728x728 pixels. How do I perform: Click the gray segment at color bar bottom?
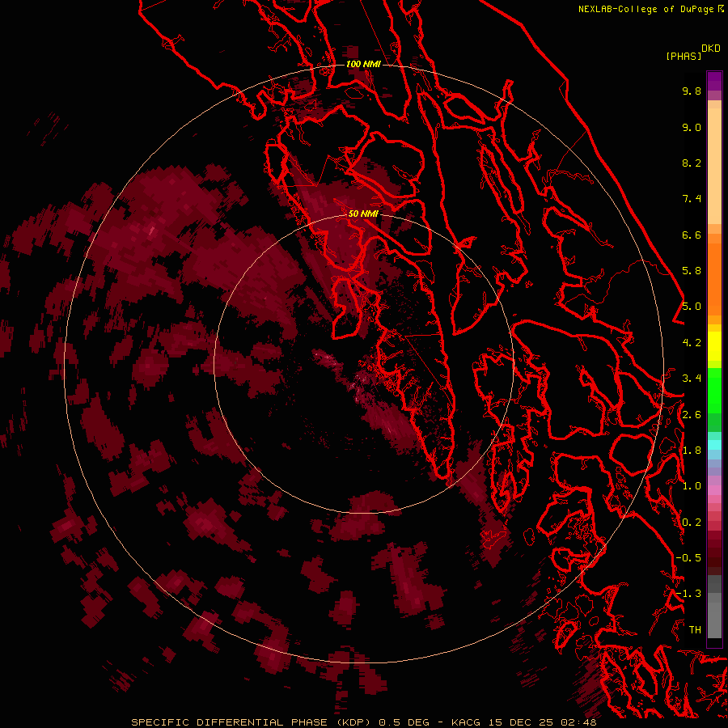[714, 608]
